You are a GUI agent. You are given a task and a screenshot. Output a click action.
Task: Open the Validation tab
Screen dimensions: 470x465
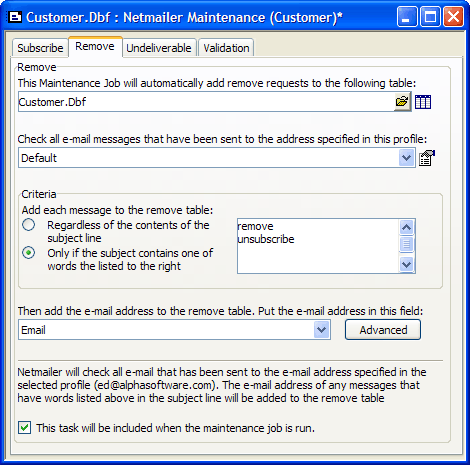click(226, 48)
